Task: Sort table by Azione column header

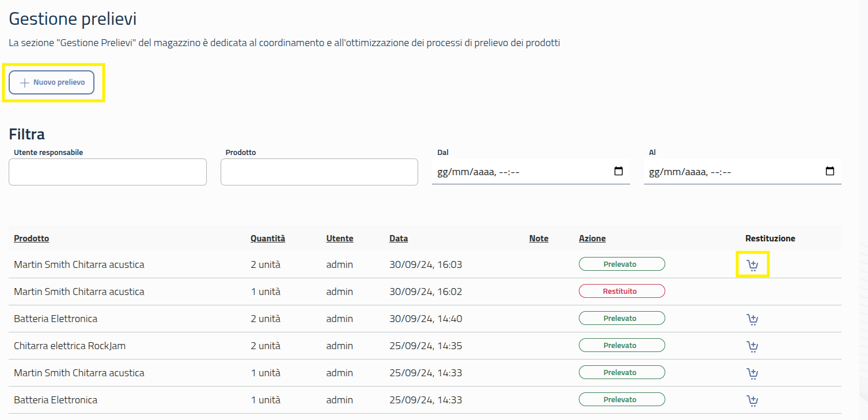Action: point(592,239)
